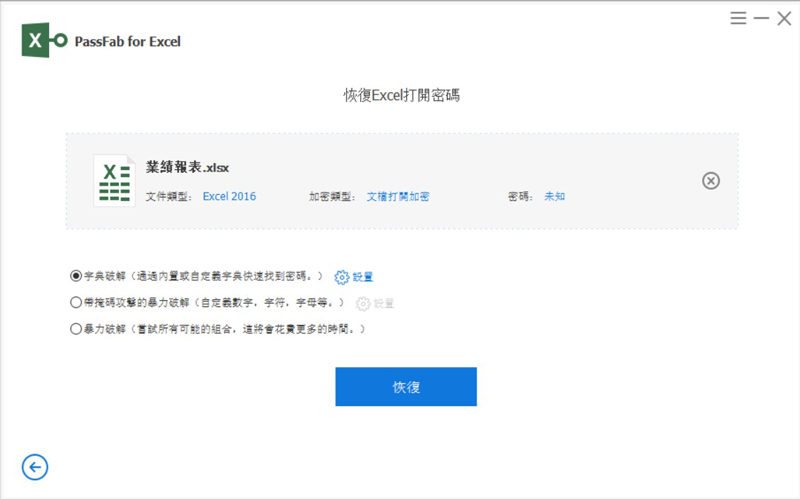800x499 pixels.
Task: Select the 字典破解 dictionary attack radio button
Action: pos(76,276)
